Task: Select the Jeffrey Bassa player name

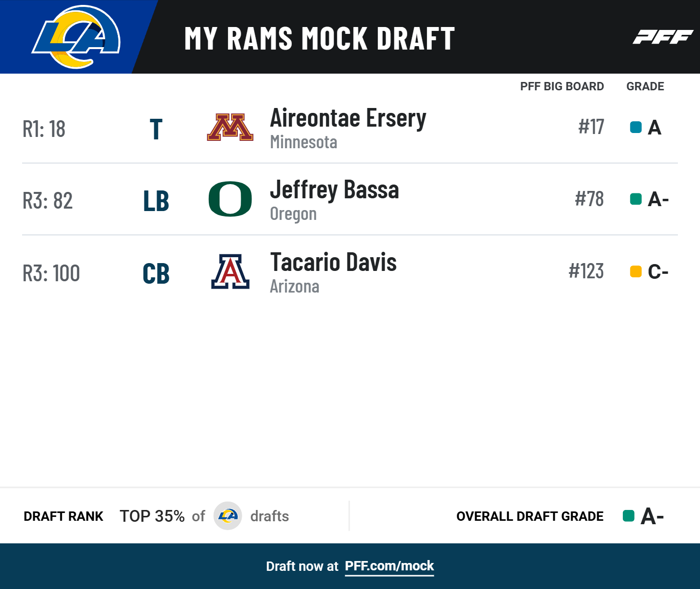Action: pyautogui.click(x=334, y=190)
